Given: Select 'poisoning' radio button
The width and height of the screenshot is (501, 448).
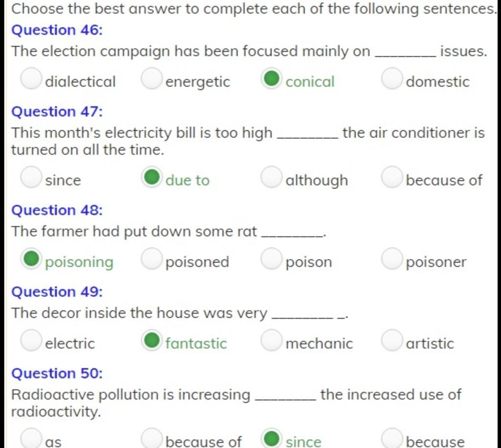Looking at the screenshot, I should [x=31, y=259].
